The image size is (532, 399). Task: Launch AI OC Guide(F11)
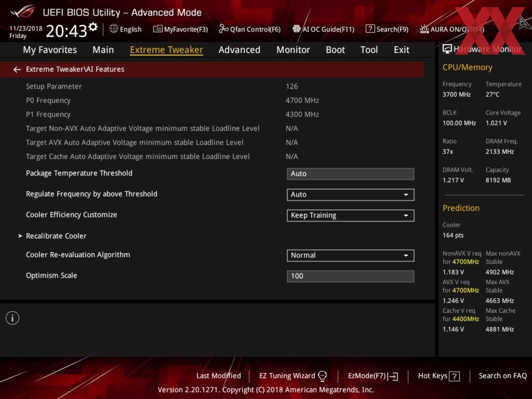(x=323, y=29)
